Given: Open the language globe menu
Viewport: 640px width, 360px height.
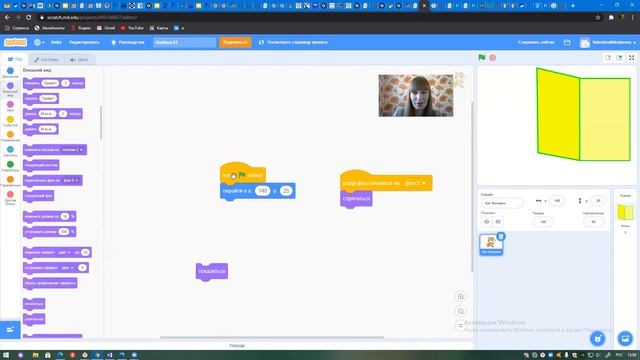Looking at the screenshot, I should 39,42.
